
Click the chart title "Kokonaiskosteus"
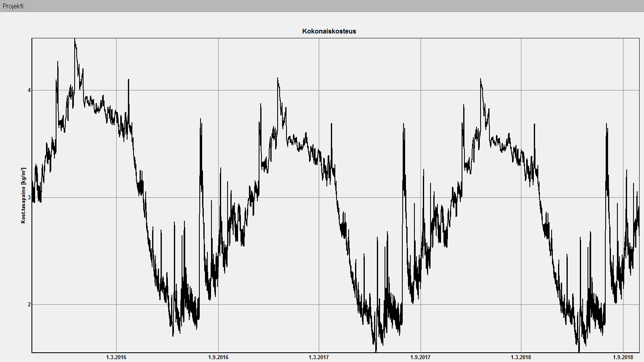329,31
